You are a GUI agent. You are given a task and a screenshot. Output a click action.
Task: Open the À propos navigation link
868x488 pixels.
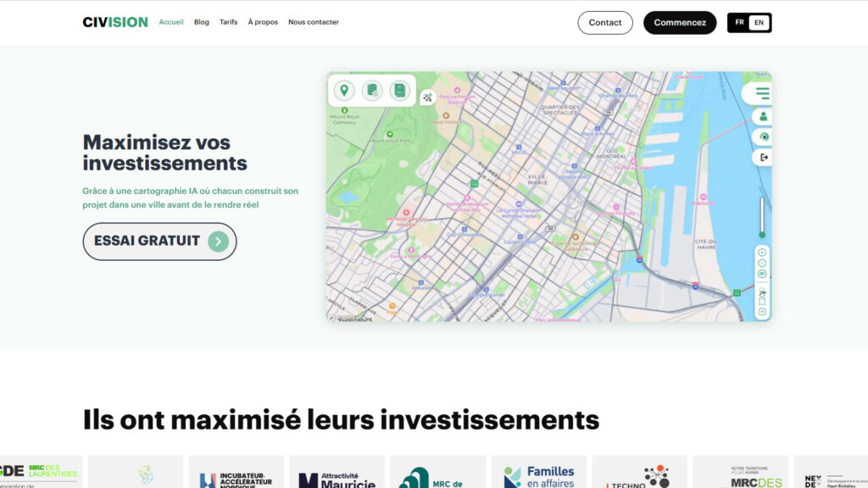click(x=263, y=22)
